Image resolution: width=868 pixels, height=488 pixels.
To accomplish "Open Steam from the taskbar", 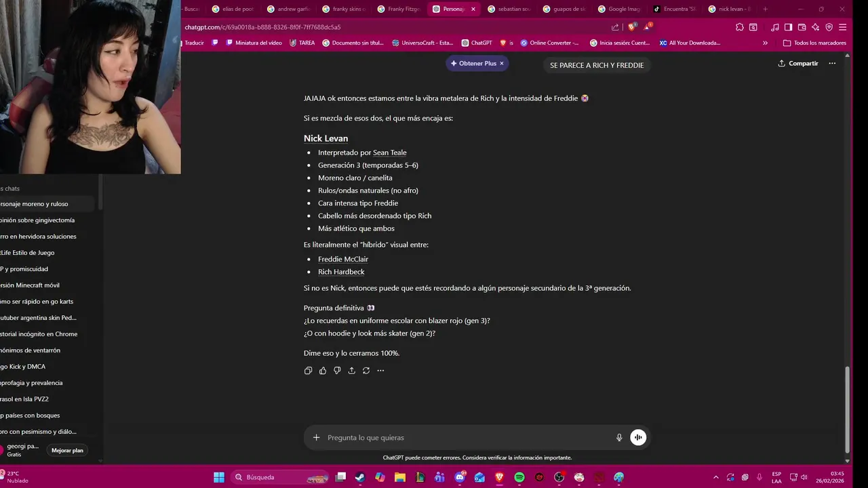I will 359,477.
